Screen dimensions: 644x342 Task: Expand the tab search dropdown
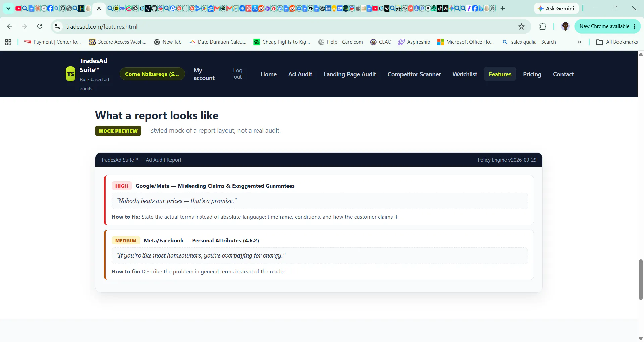[8, 8]
